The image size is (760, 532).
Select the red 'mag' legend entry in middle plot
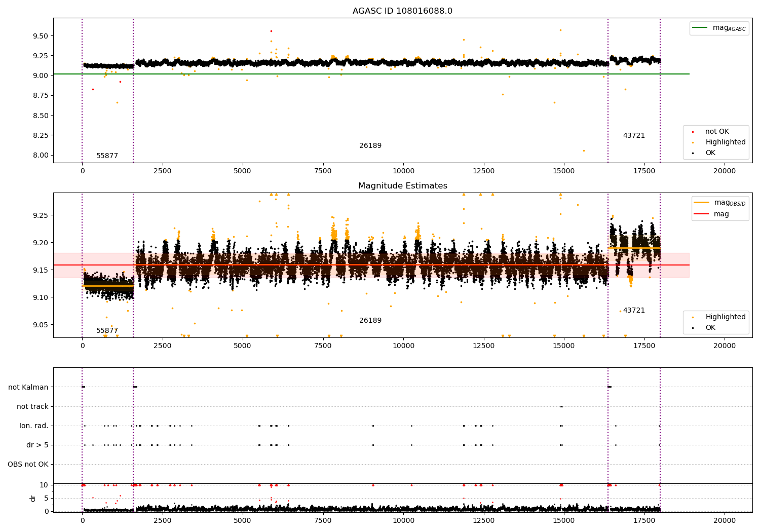[x=712, y=214]
